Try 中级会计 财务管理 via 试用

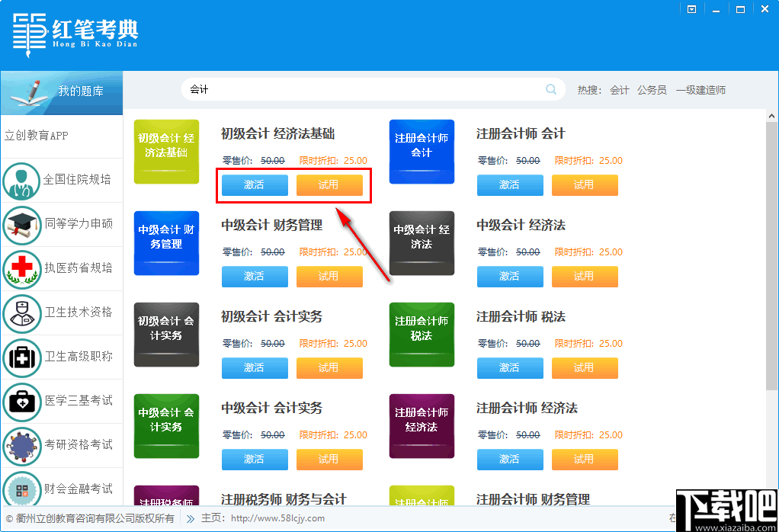tap(329, 276)
